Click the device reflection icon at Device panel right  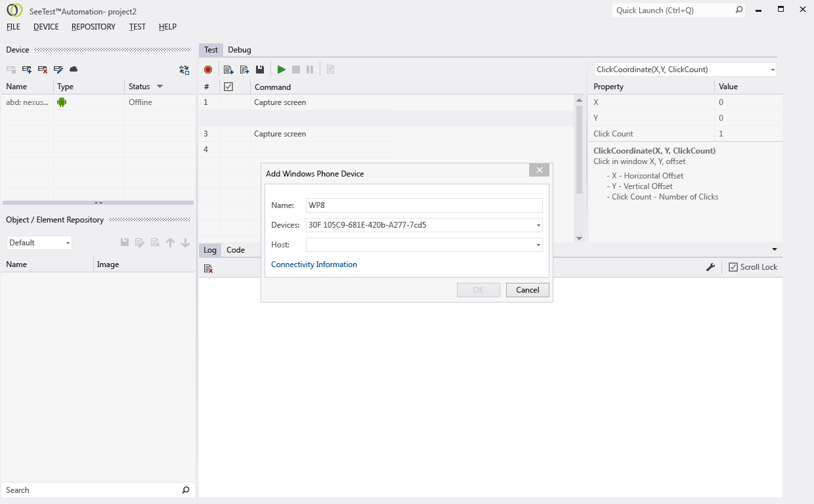tap(184, 70)
